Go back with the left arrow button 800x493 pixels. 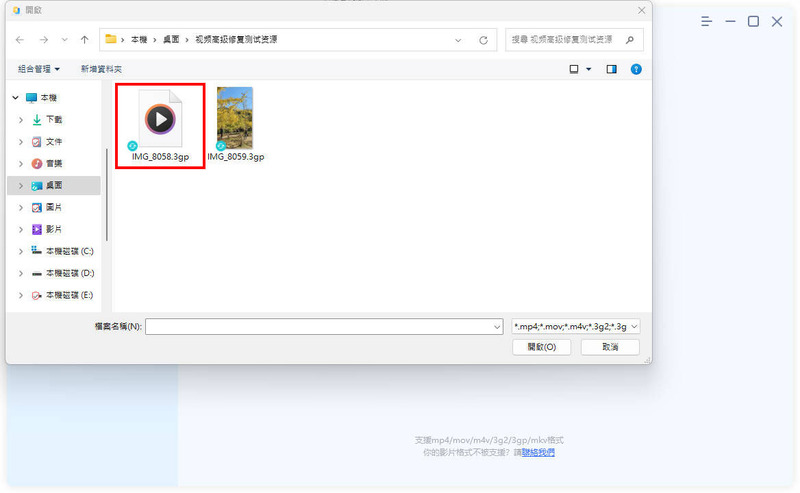coord(20,40)
